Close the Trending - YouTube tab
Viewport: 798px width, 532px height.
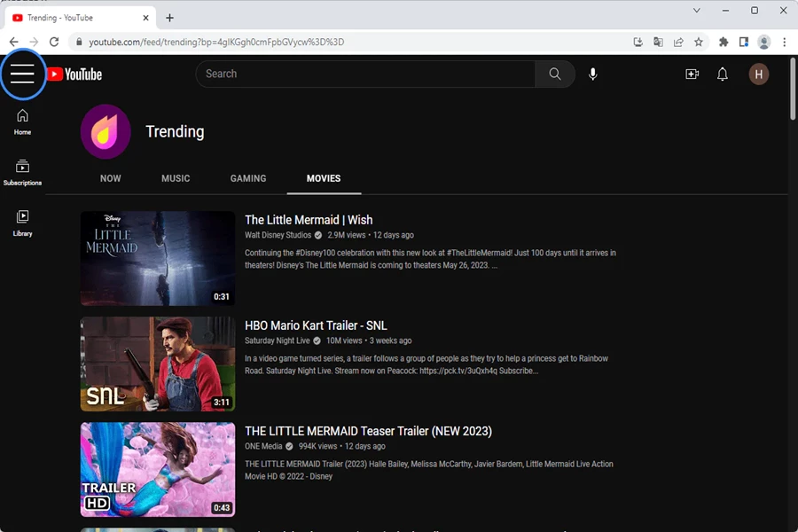pyautogui.click(x=145, y=18)
